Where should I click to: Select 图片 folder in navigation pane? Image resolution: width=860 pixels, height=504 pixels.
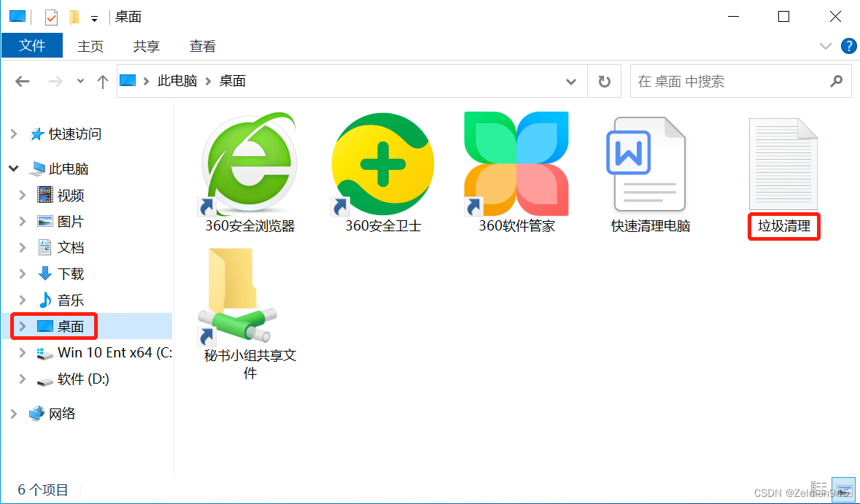pyautogui.click(x=61, y=222)
